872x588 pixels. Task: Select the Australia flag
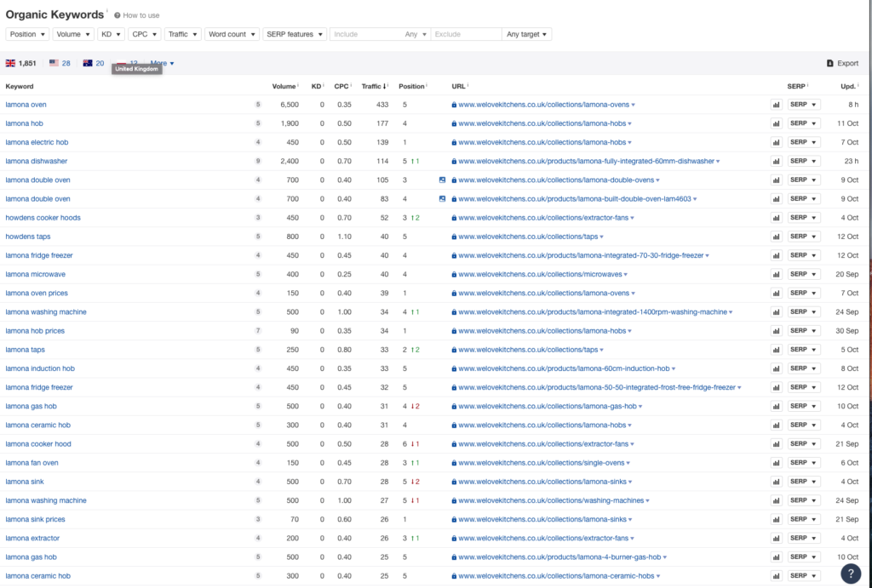pyautogui.click(x=88, y=63)
